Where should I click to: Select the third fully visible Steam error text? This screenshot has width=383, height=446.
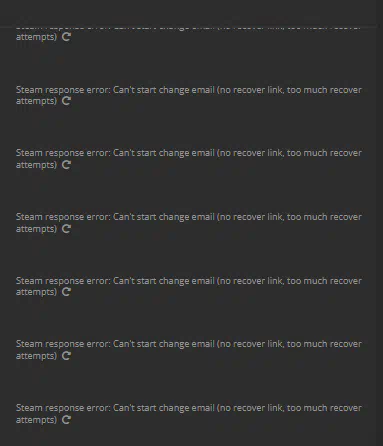click(189, 223)
